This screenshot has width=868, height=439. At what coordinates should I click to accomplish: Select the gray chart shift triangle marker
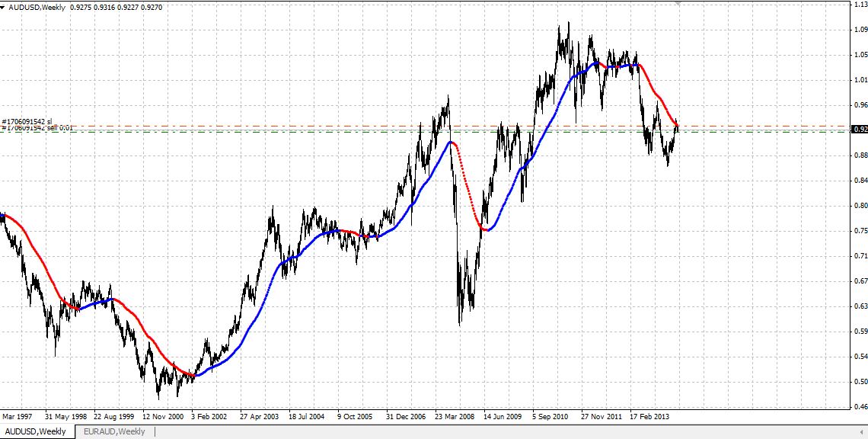pos(678,3)
